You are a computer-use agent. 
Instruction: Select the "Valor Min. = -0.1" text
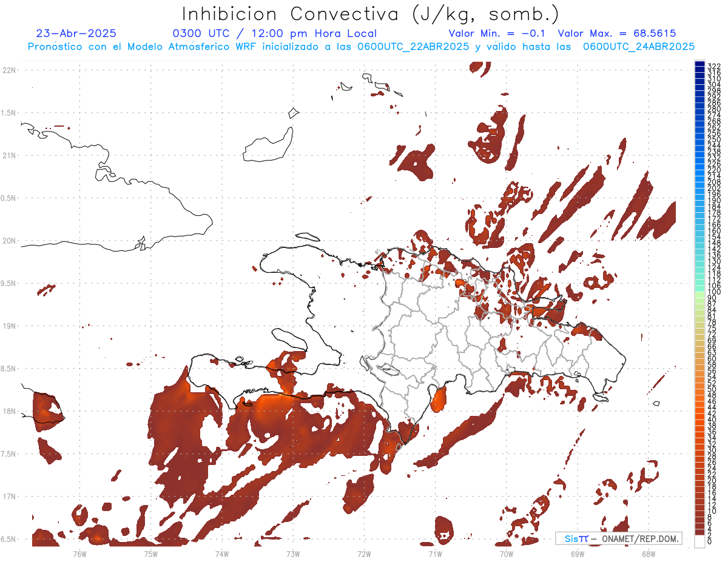(497, 33)
